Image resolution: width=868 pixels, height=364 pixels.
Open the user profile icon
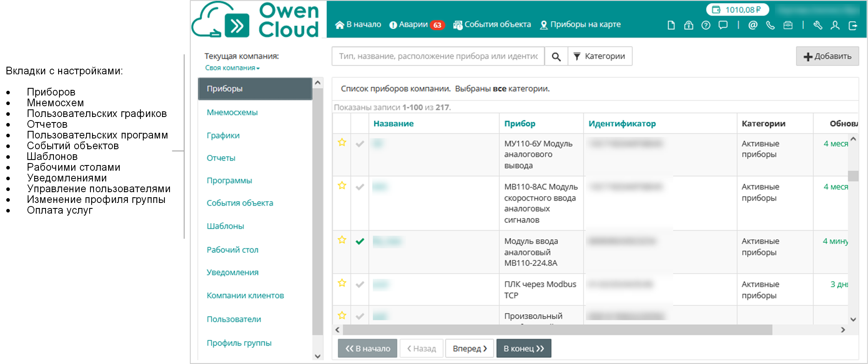pyautogui.click(x=835, y=25)
